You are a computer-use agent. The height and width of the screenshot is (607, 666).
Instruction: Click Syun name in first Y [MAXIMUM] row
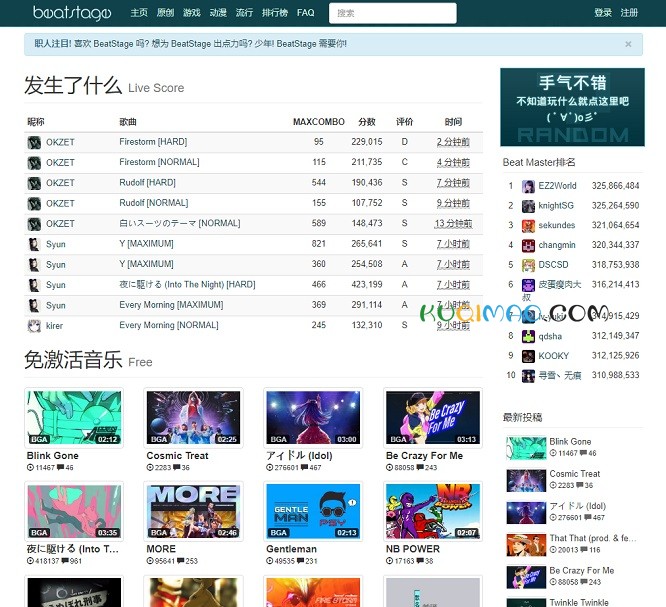click(56, 244)
